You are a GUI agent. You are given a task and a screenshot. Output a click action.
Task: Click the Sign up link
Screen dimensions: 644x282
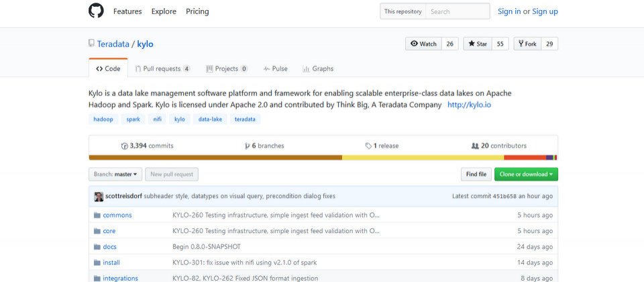point(545,11)
